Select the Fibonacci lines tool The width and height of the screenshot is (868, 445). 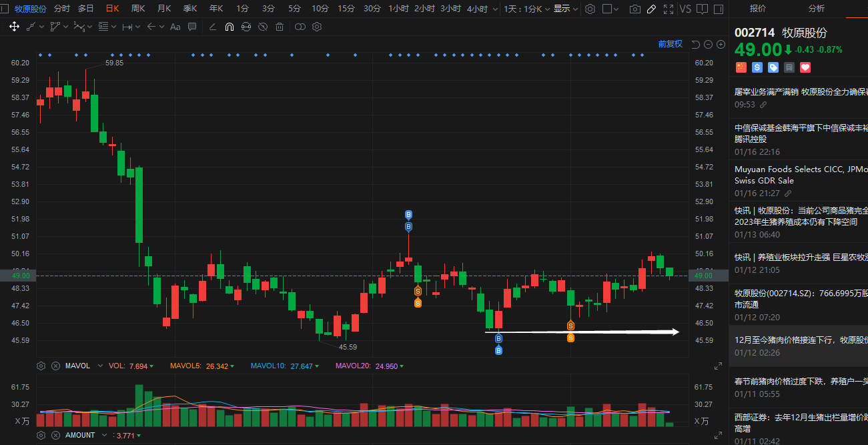coord(103,27)
